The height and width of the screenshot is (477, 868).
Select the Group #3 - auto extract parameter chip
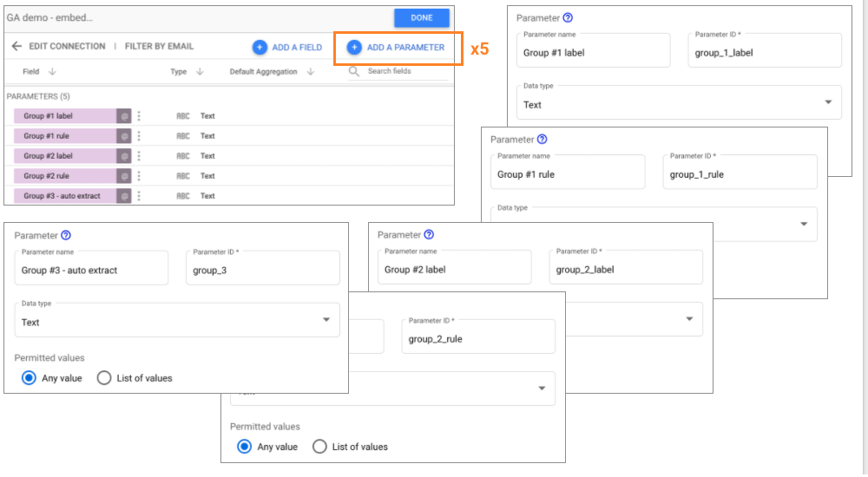[65, 196]
